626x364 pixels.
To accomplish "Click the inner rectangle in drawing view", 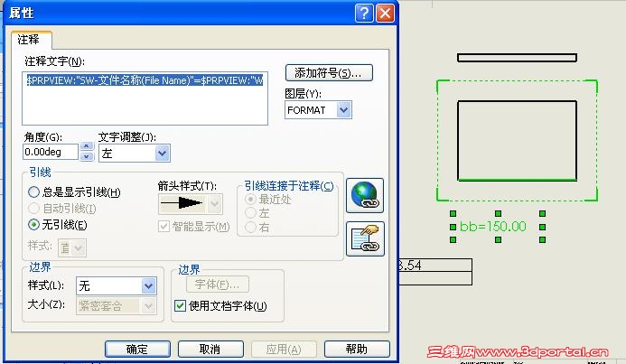I will click(x=517, y=141).
